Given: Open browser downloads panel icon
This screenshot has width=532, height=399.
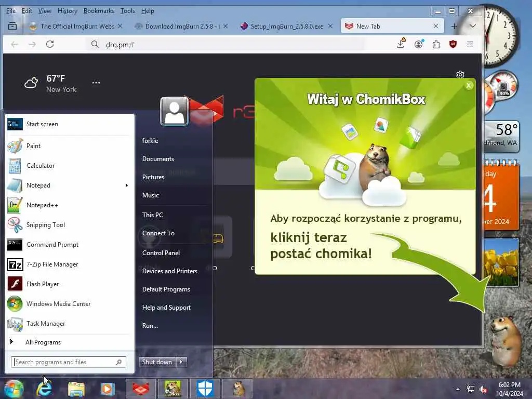Looking at the screenshot, I should pyautogui.click(x=401, y=44).
